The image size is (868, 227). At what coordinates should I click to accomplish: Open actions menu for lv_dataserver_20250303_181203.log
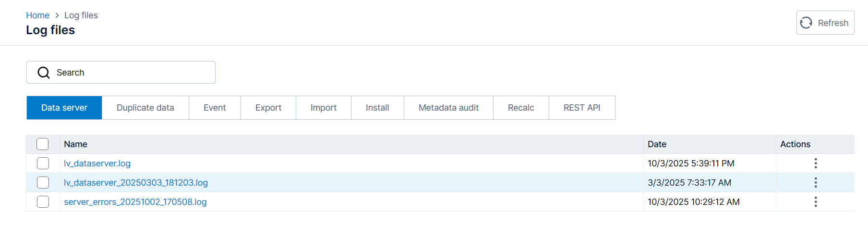tap(815, 183)
